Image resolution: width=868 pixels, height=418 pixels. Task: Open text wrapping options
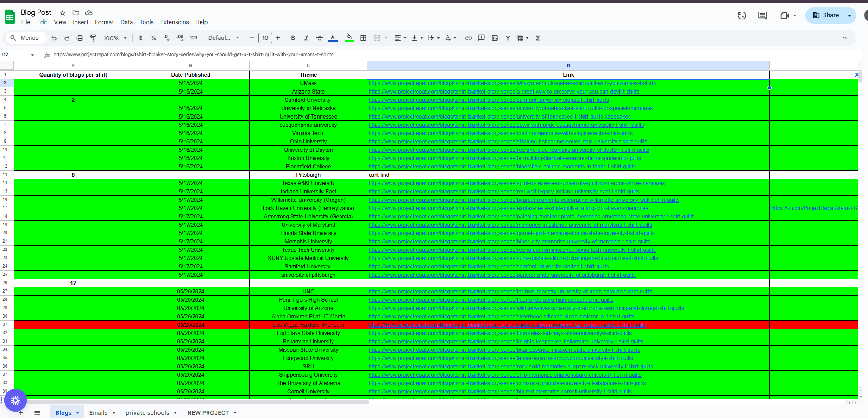[434, 38]
